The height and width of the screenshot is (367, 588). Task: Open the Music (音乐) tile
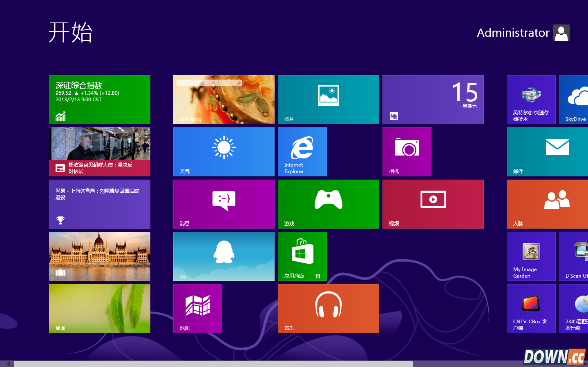[x=328, y=309]
